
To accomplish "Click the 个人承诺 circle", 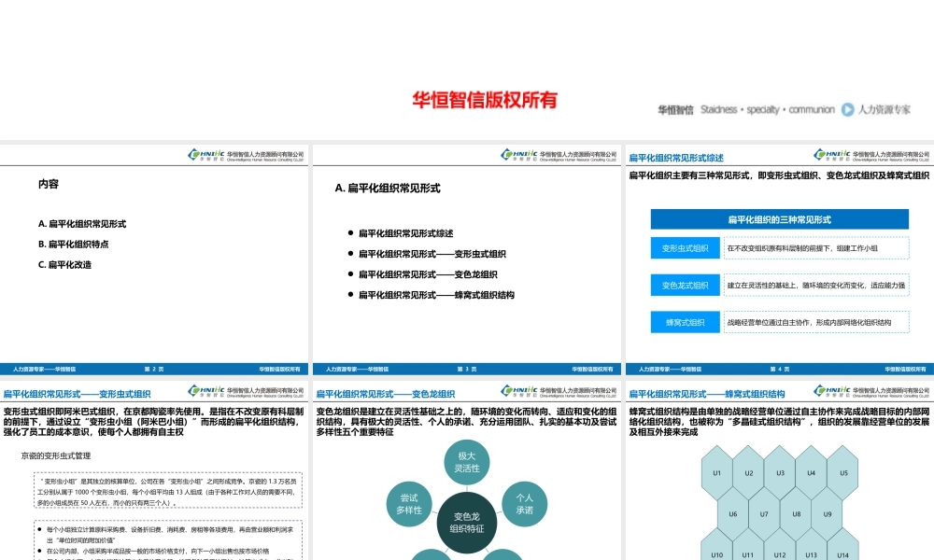I will tap(524, 504).
